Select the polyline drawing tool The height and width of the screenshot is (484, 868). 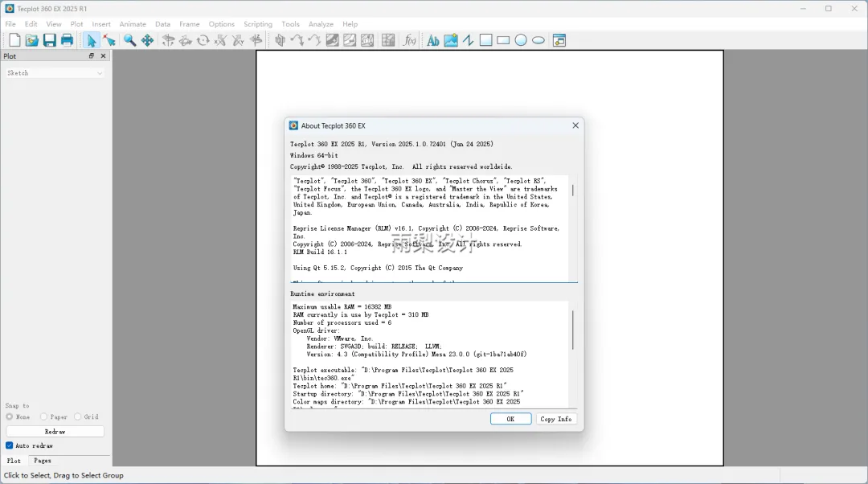pyautogui.click(x=469, y=40)
